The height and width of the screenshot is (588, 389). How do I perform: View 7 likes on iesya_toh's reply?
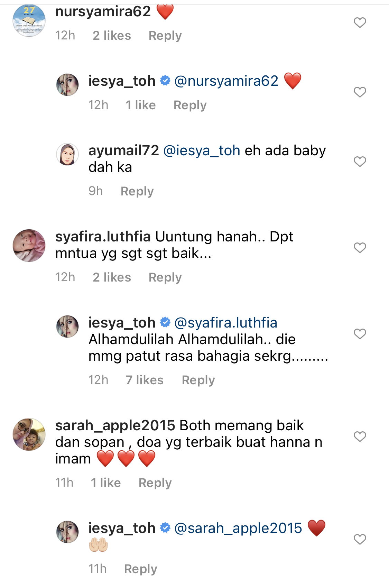pyautogui.click(x=145, y=380)
